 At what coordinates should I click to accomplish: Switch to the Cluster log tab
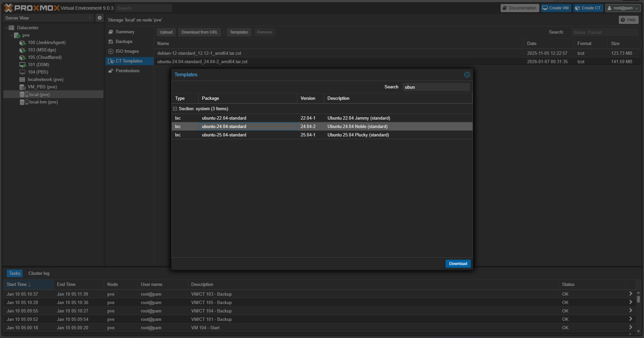[39, 273]
